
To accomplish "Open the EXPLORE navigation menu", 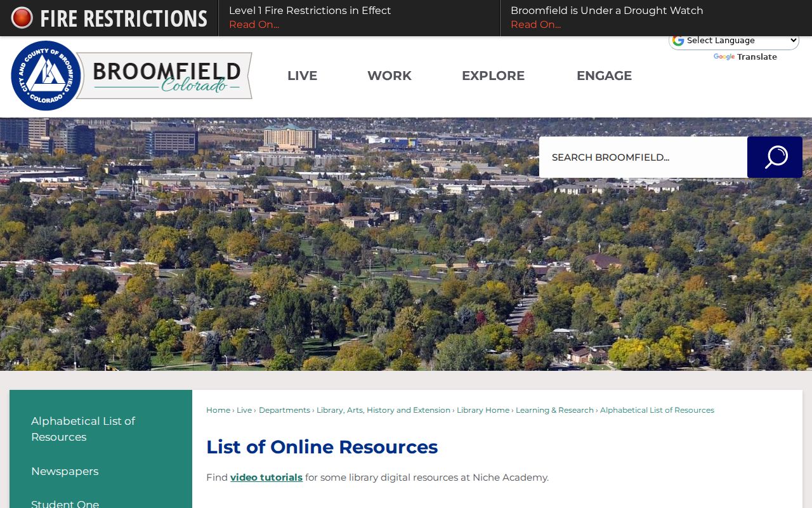I will (493, 76).
